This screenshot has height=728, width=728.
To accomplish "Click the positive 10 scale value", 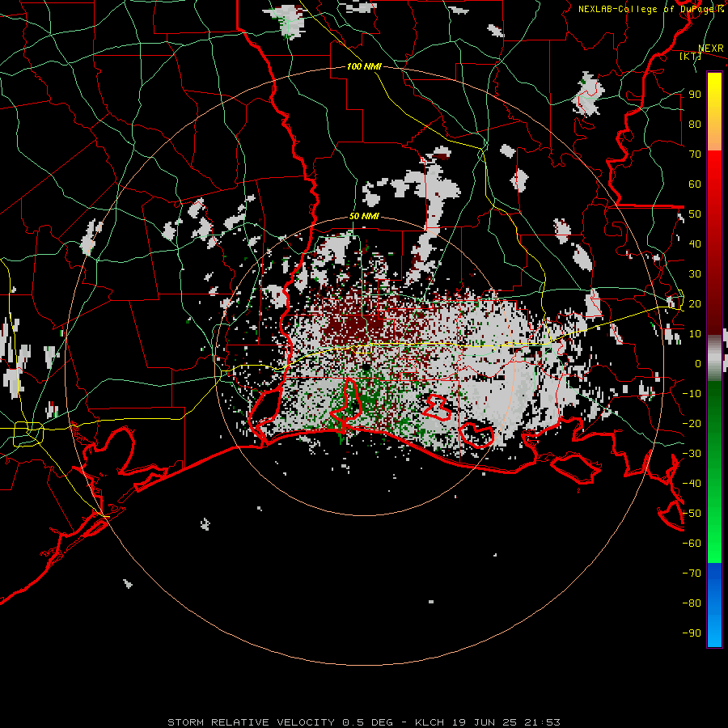I will [x=695, y=334].
